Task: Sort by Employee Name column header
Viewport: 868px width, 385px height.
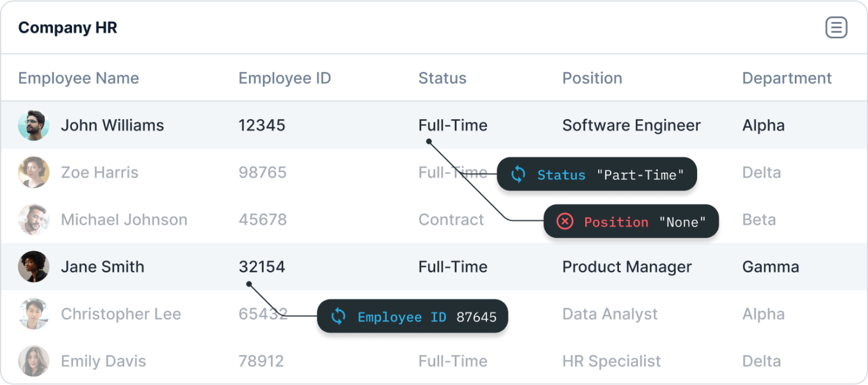Action: (79, 78)
